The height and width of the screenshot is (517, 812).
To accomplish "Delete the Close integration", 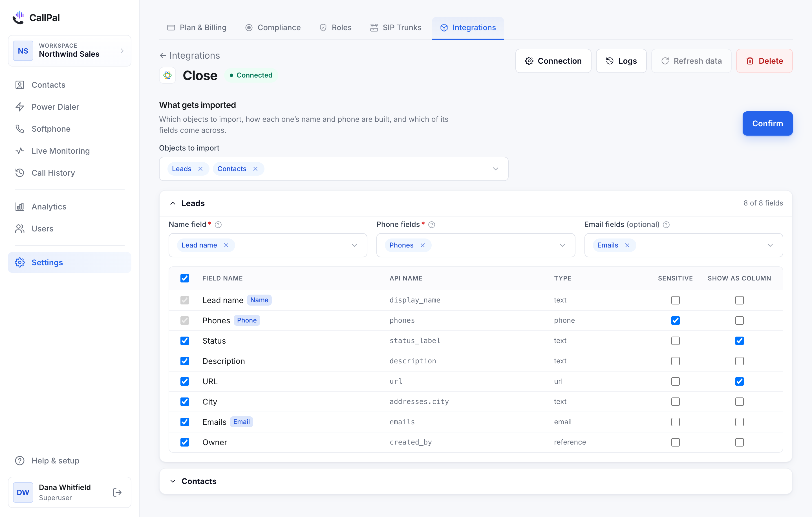I will (x=764, y=61).
